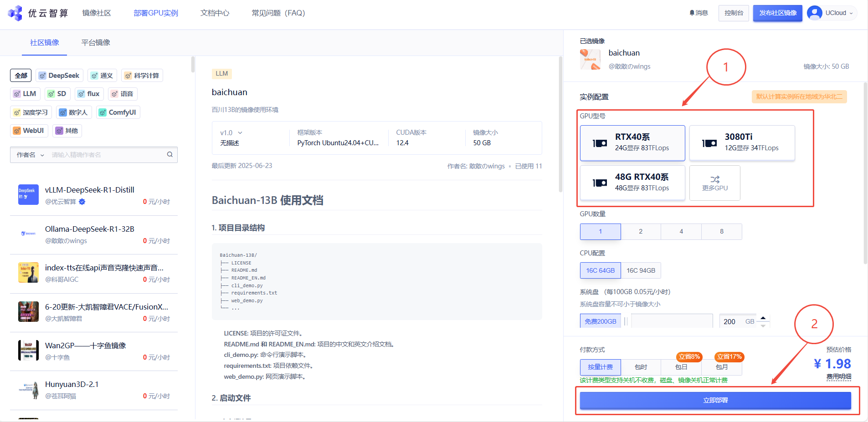Click the center document panel scrollbar

click(x=561, y=124)
